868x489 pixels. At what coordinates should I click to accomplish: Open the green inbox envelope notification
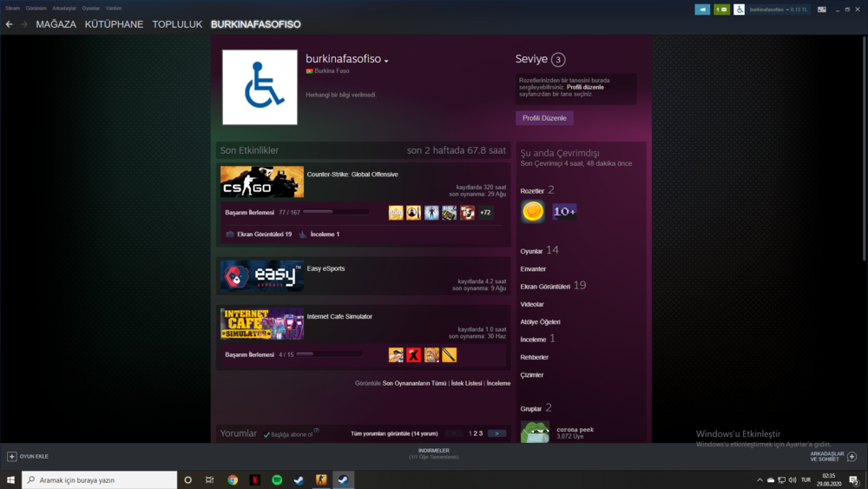(721, 10)
